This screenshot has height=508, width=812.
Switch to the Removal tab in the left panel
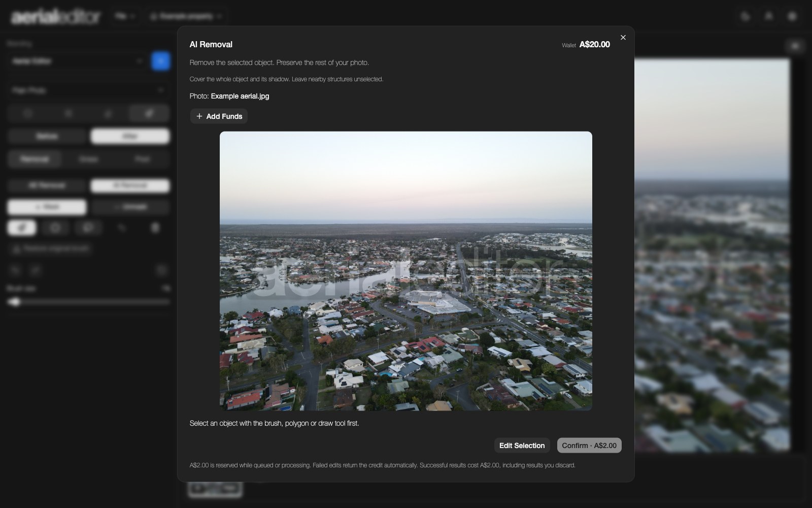tap(35, 159)
